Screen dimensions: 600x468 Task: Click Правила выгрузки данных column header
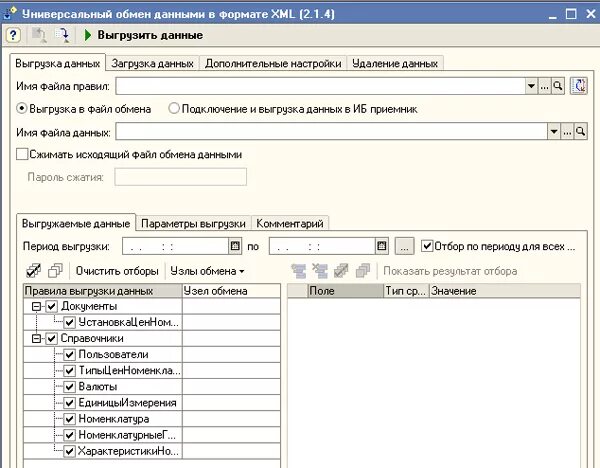(103, 291)
